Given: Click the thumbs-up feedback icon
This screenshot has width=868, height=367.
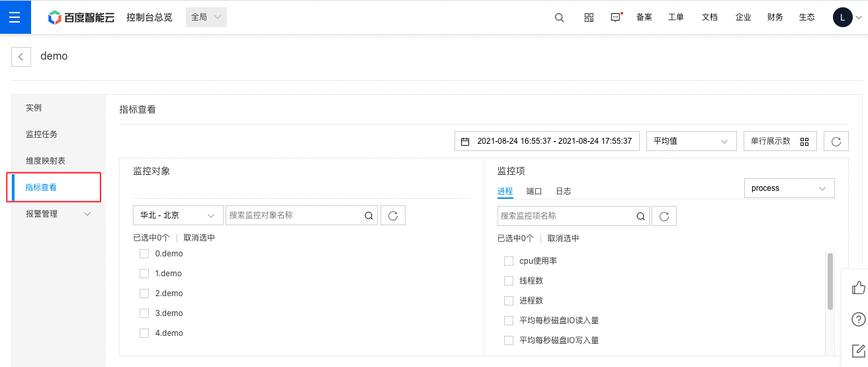Looking at the screenshot, I should [859, 288].
